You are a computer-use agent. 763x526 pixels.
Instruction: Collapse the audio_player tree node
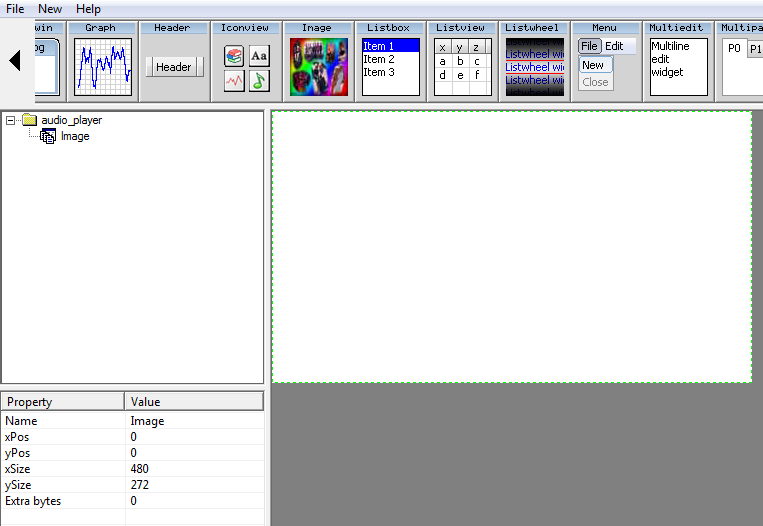(10, 120)
